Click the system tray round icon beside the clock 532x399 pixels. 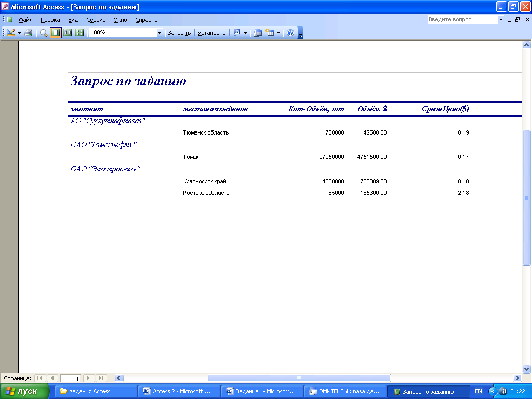(x=503, y=392)
